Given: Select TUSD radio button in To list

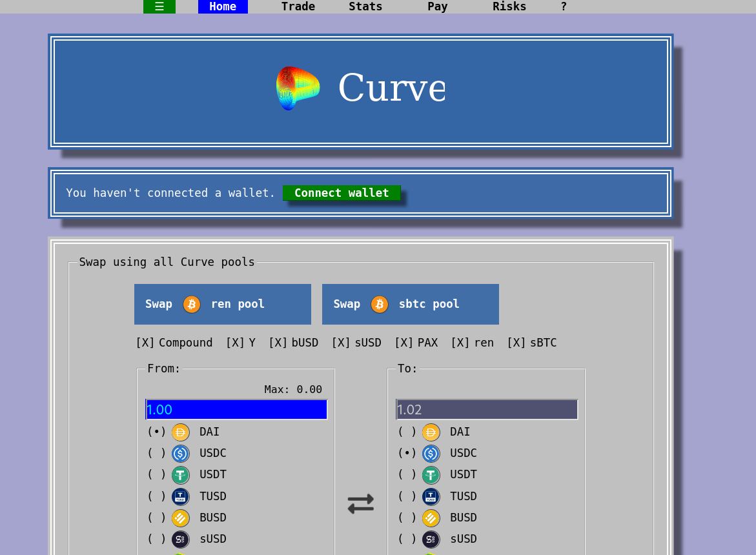Looking at the screenshot, I should 407,496.
